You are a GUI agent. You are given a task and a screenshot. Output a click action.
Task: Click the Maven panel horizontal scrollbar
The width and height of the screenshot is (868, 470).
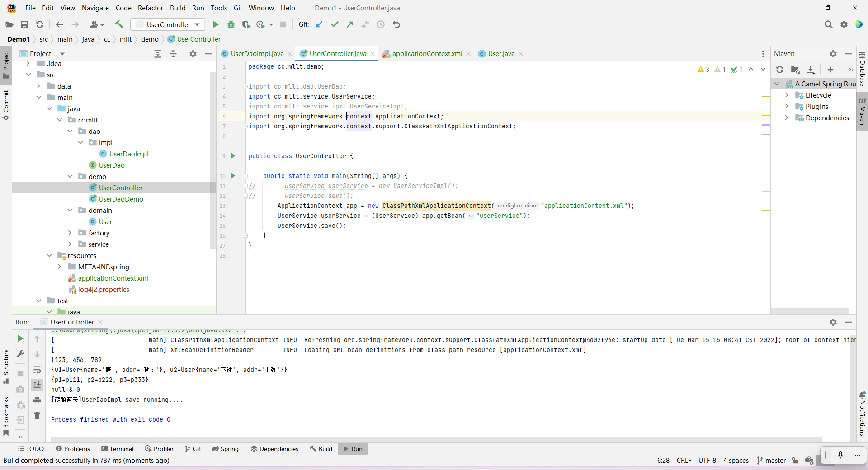point(809,311)
